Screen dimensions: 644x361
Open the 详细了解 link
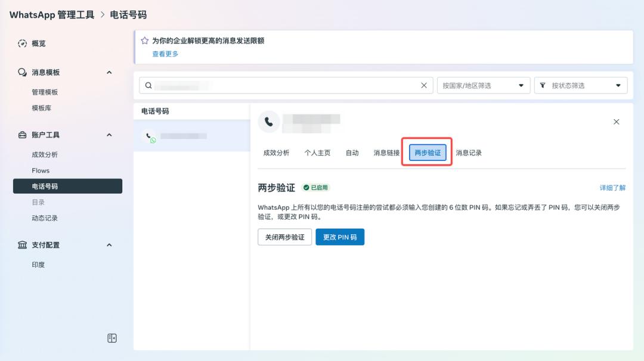(x=612, y=188)
